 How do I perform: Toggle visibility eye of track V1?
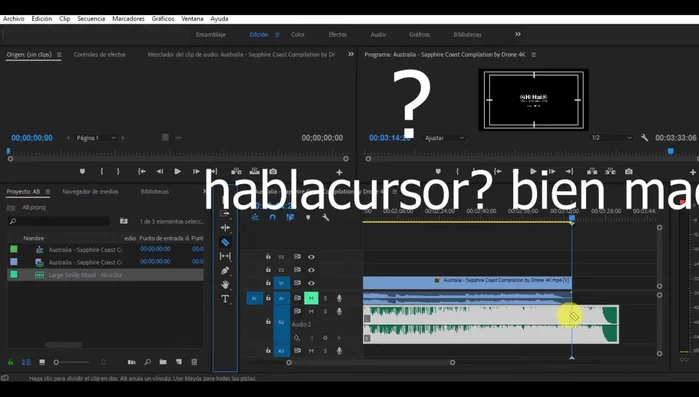[x=311, y=283]
